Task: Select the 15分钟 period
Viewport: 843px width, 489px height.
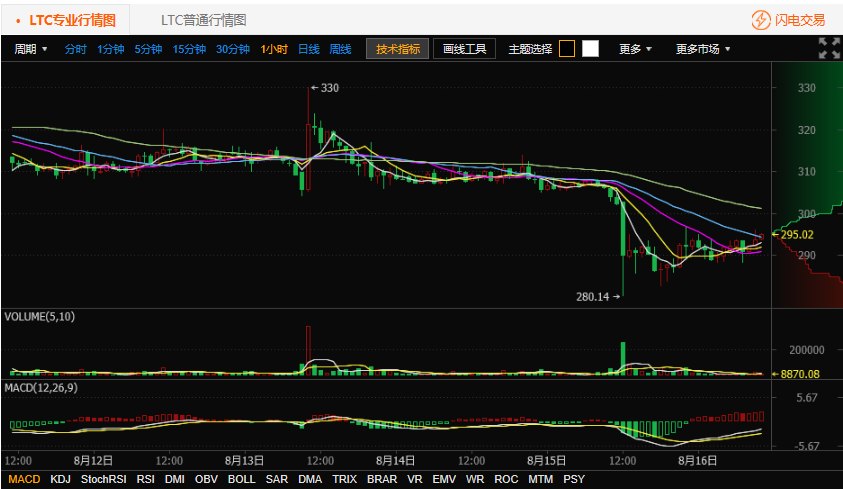Action: click(189, 49)
